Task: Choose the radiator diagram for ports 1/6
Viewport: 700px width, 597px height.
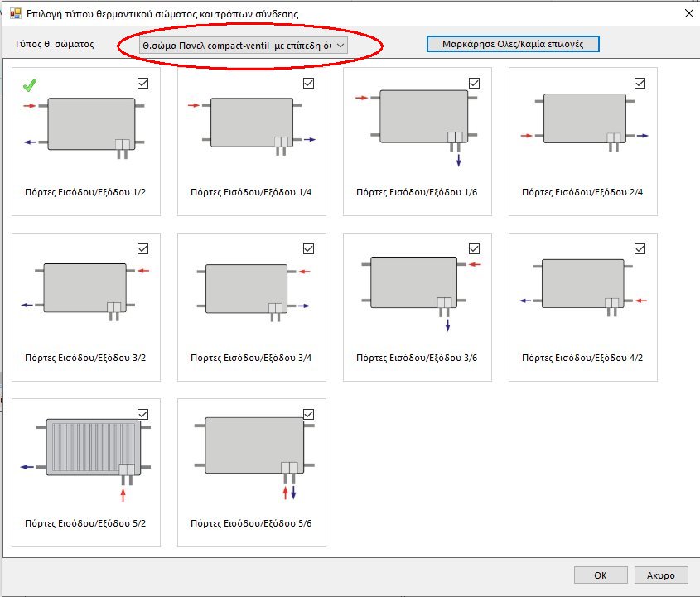Action: (x=419, y=118)
